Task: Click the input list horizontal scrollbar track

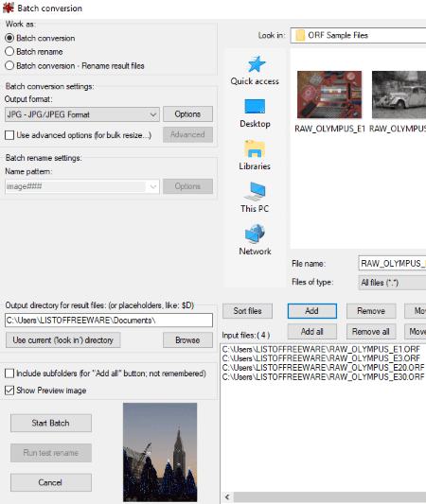Action: [329, 497]
